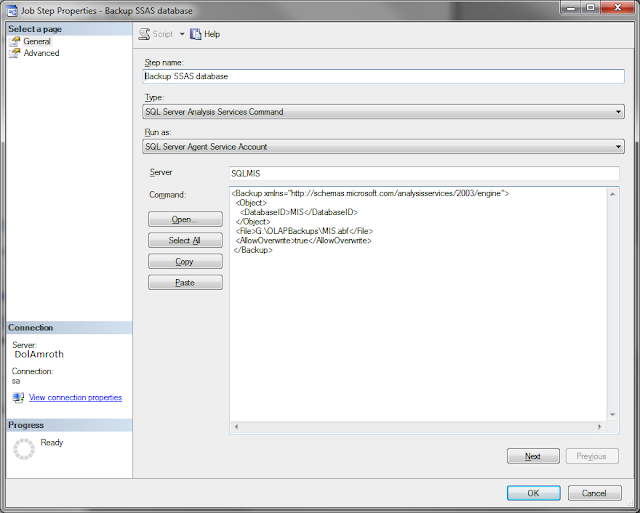
Task: Click the Next button
Action: tap(533, 456)
